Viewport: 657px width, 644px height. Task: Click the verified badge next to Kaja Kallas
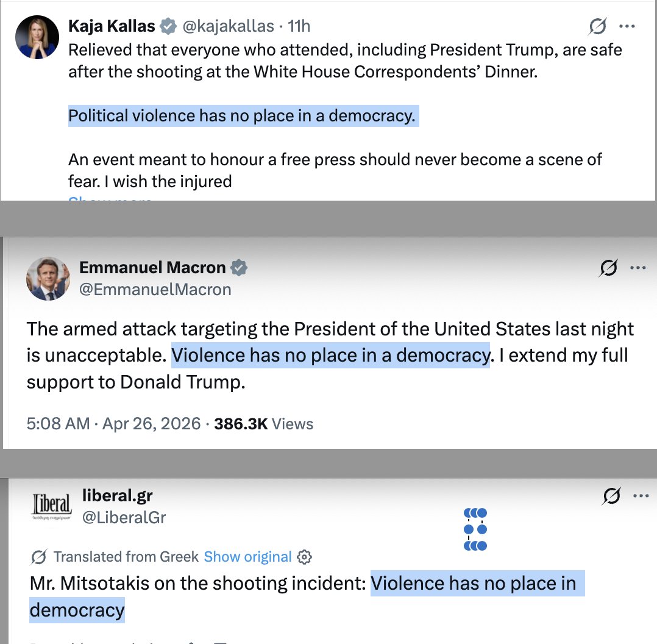[168, 26]
